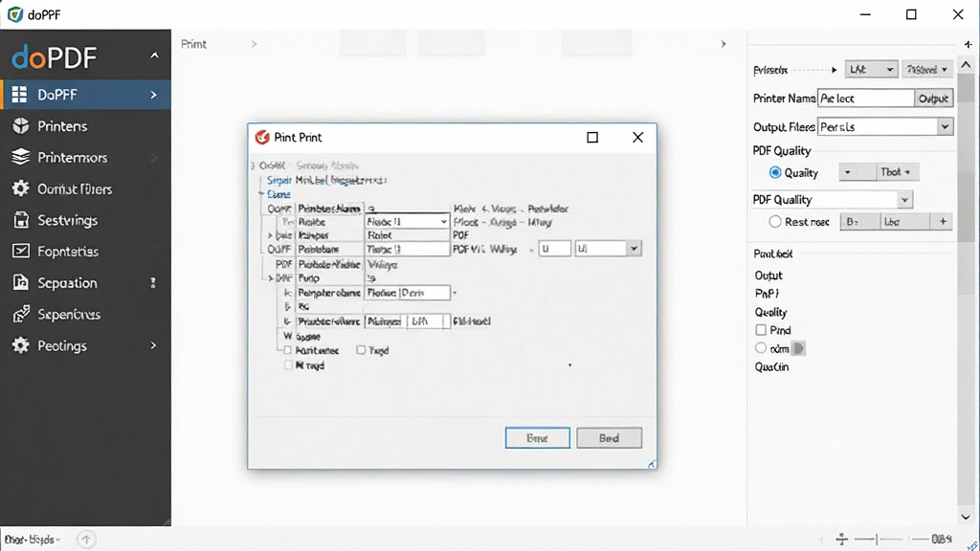Expand the DNF Pudo tree row

coord(270,278)
